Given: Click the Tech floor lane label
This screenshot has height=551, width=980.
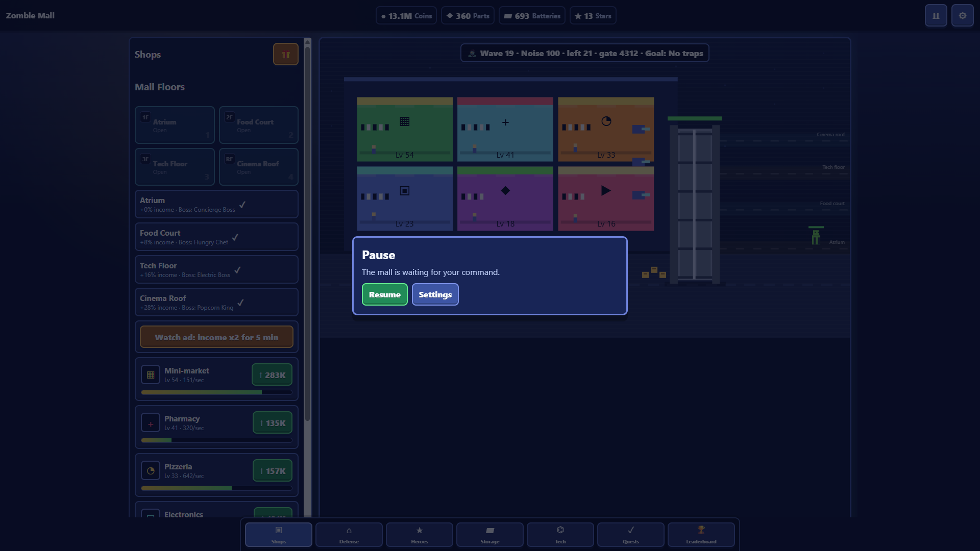Looking at the screenshot, I should click(833, 167).
